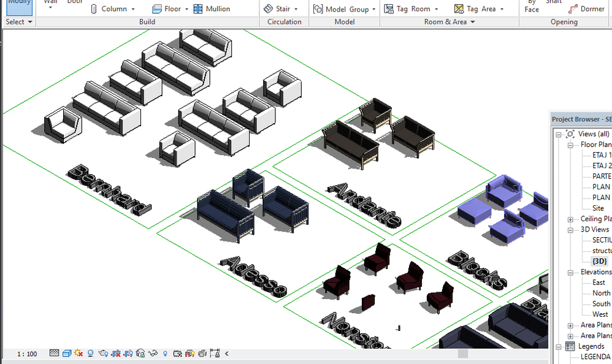612x364 pixels.
Task: Toggle Reveal Constraints icon
Action: (x=215, y=353)
